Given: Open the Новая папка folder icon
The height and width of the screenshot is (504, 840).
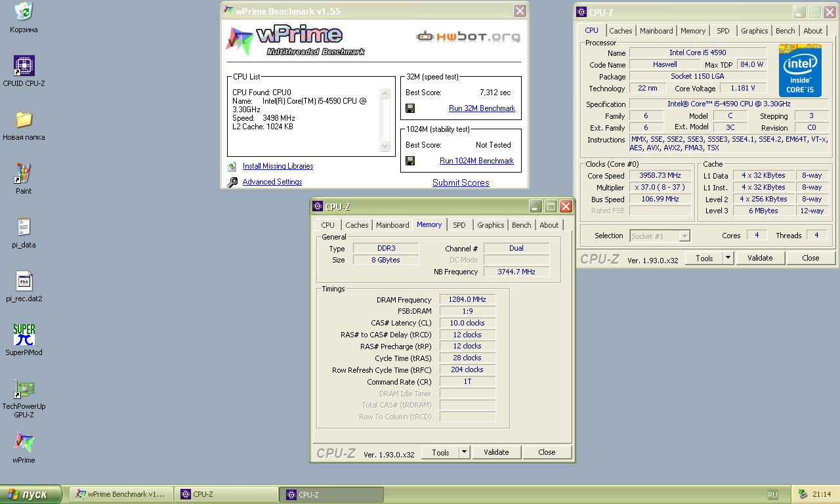Looking at the screenshot, I should click(x=24, y=119).
